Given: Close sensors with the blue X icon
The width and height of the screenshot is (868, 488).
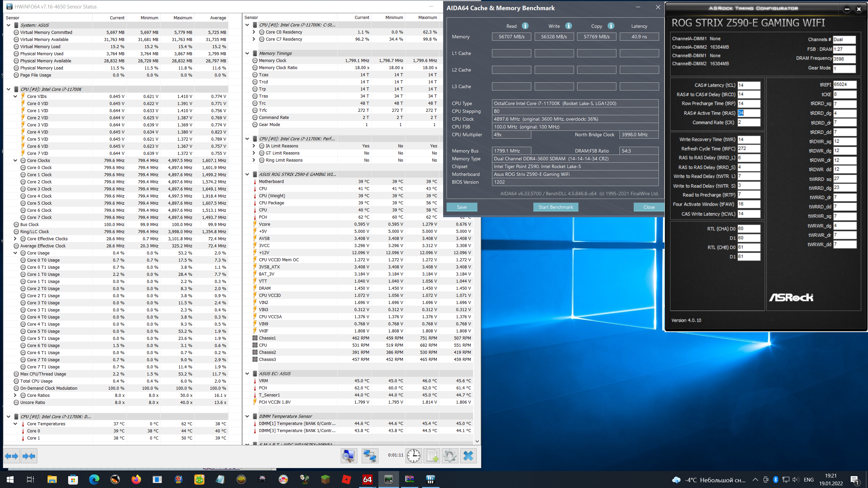Looking at the screenshot, I should pos(468,456).
